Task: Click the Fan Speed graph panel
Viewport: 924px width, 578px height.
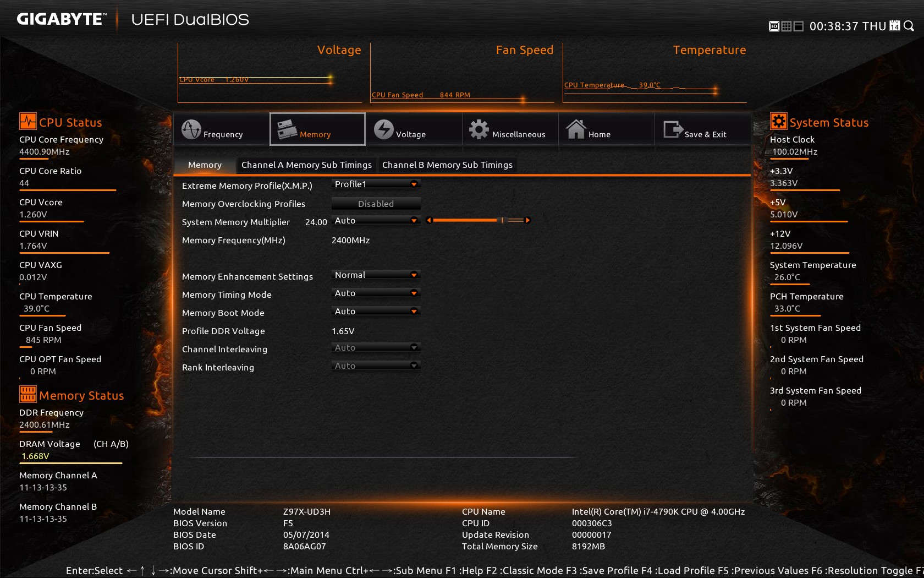Action: pos(462,73)
